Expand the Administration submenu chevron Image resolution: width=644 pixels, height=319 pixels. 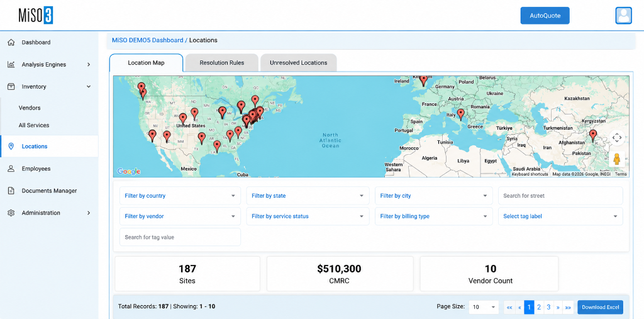(x=89, y=213)
